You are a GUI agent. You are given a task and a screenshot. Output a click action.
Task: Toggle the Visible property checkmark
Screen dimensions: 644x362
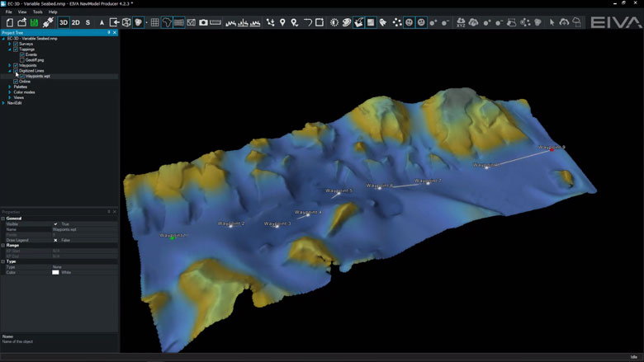pos(56,223)
